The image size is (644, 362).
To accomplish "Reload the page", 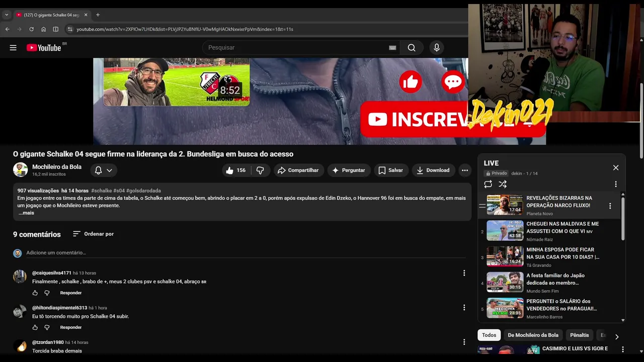I will pyautogui.click(x=31, y=29).
